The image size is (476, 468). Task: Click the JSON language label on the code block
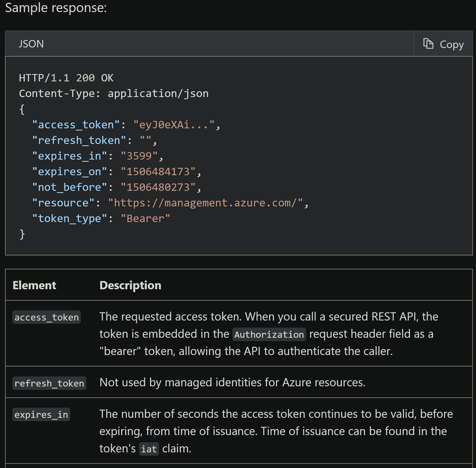31,44
